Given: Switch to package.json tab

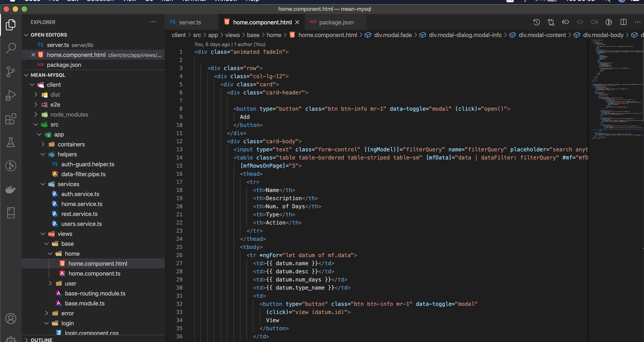Looking at the screenshot, I should pyautogui.click(x=336, y=22).
